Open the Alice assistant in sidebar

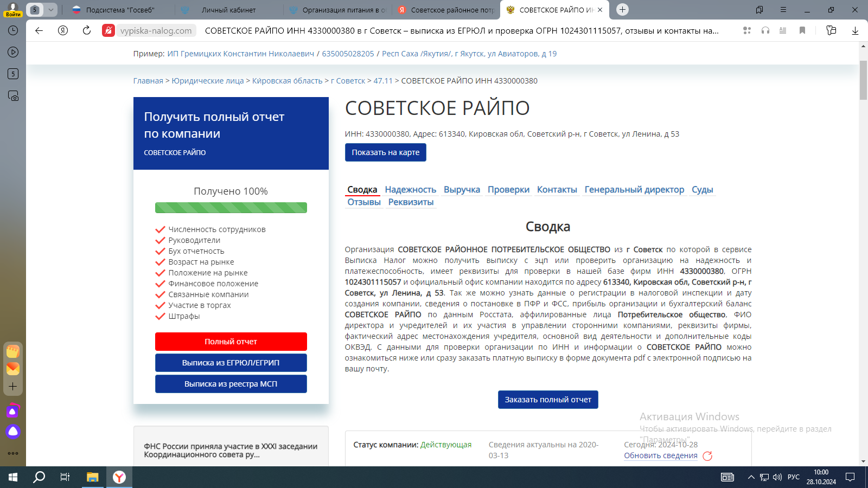click(x=13, y=432)
